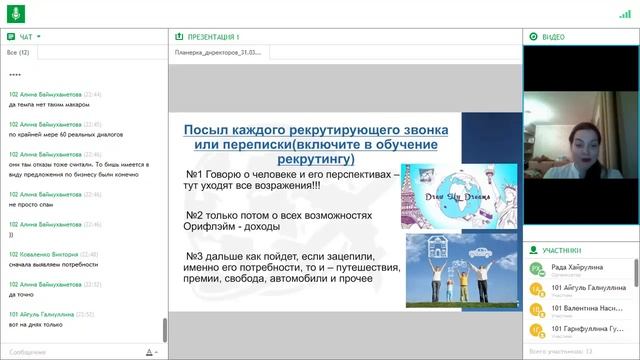Click 101 Гарифуллина Гу... in participants list

pyautogui.click(x=587, y=329)
